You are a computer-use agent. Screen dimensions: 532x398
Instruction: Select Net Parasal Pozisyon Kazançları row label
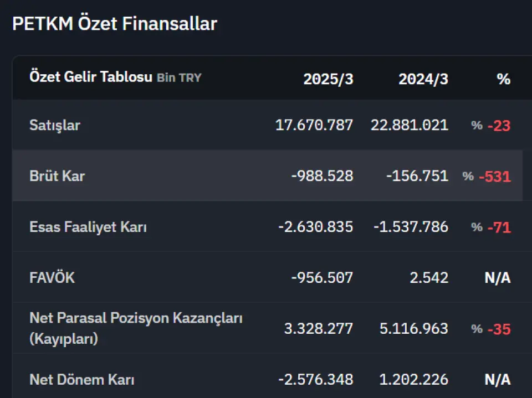(x=136, y=328)
